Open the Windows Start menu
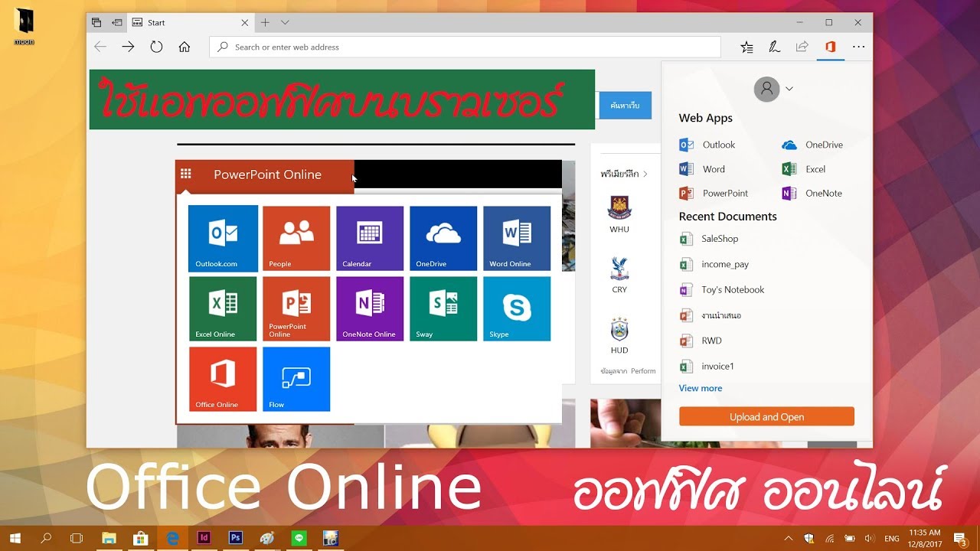Image resolution: width=980 pixels, height=551 pixels. click(15, 538)
